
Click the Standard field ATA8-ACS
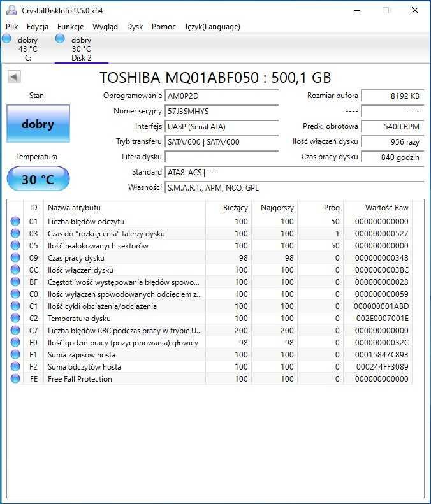pos(295,172)
